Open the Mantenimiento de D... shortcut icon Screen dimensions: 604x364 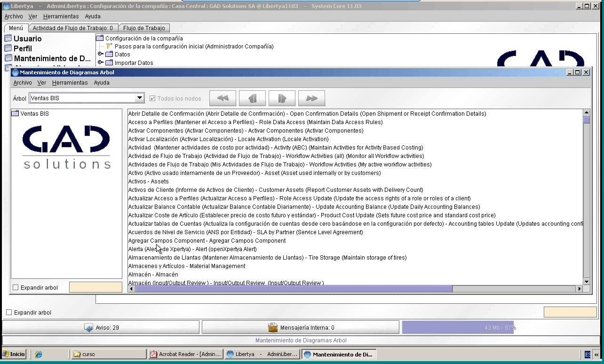click(8, 58)
